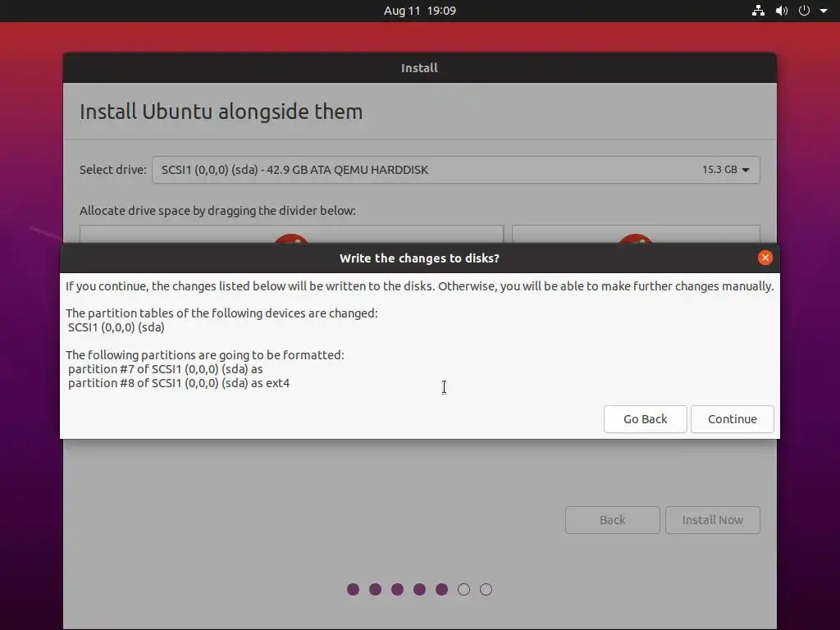Click the 'Write the changes to disks?' title

419,258
